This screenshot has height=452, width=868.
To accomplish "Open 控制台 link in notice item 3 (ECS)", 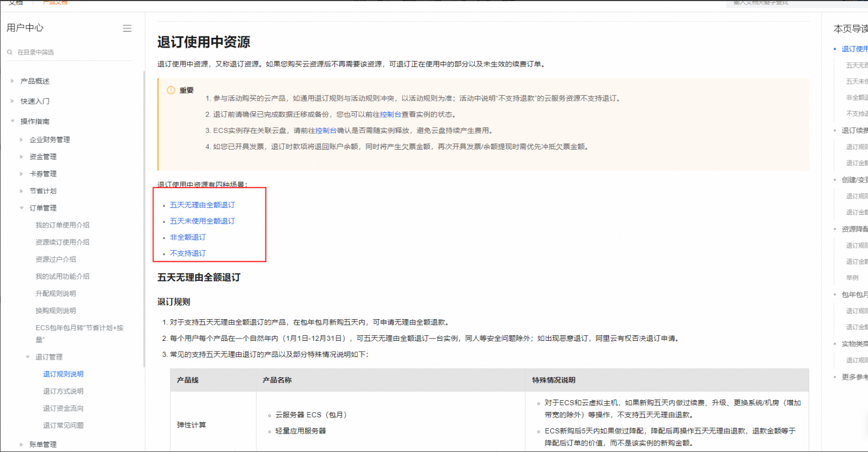I will (x=326, y=131).
